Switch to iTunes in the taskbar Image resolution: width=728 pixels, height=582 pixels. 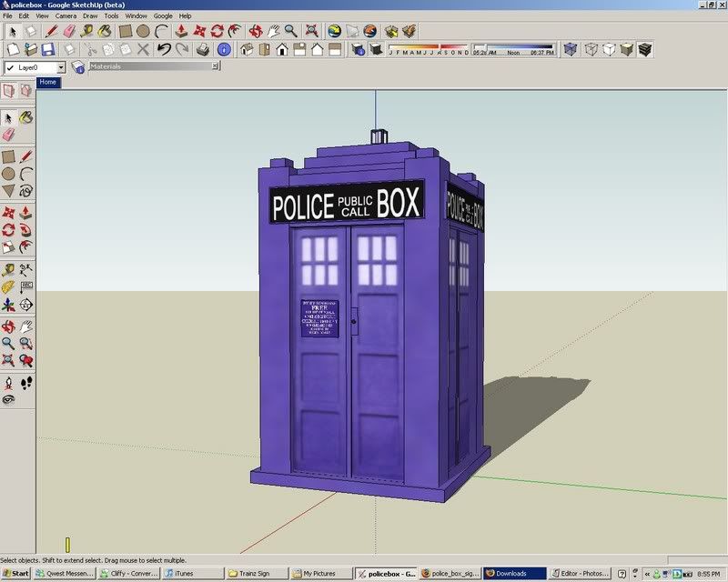pyautogui.click(x=192, y=574)
